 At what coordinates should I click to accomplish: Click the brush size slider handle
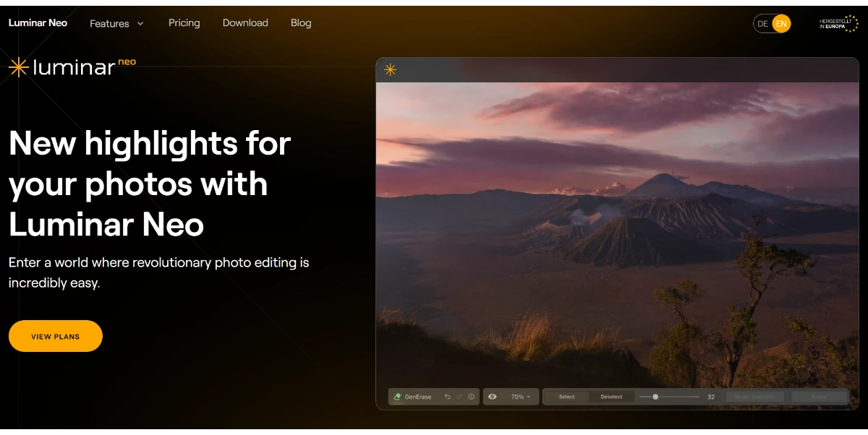[655, 397]
